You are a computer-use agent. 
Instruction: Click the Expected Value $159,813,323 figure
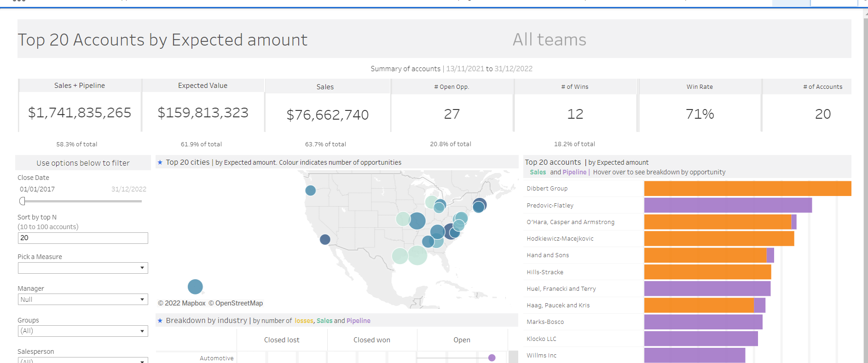203,113
